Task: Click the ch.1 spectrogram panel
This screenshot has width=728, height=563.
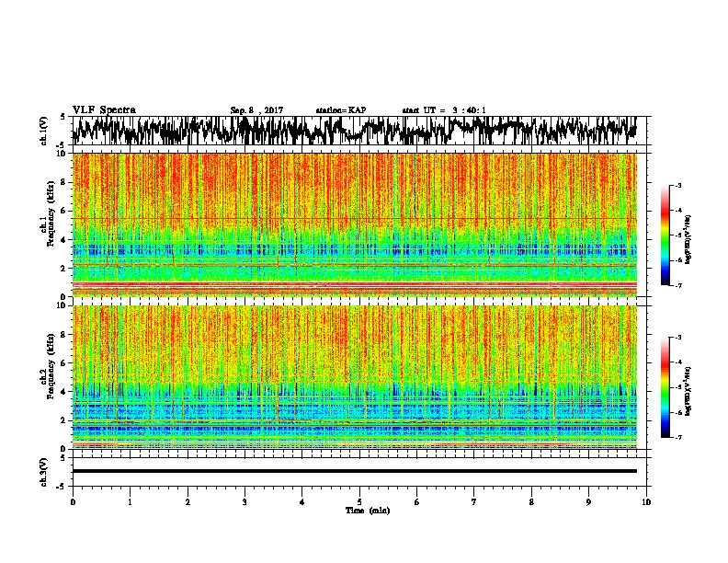Action: (355, 224)
